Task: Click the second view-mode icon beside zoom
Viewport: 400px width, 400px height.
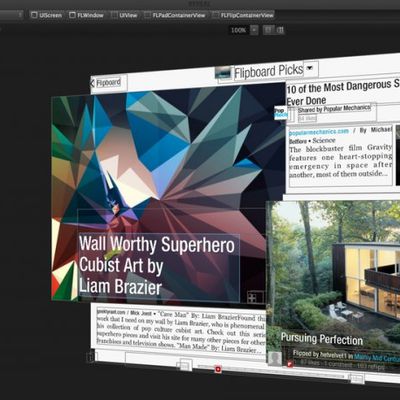Action: click(x=280, y=30)
